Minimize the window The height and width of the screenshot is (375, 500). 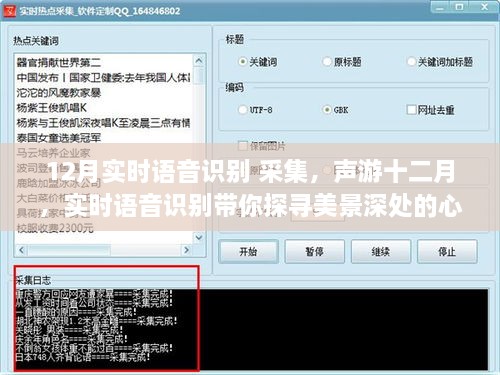point(440,7)
